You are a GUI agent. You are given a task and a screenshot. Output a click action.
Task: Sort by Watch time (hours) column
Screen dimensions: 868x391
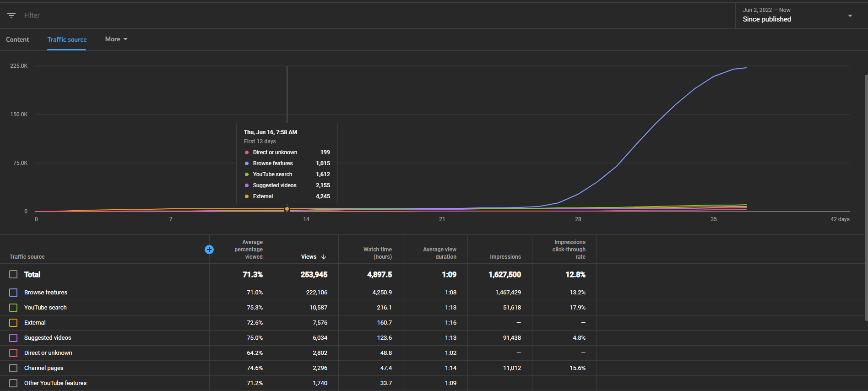pos(378,253)
